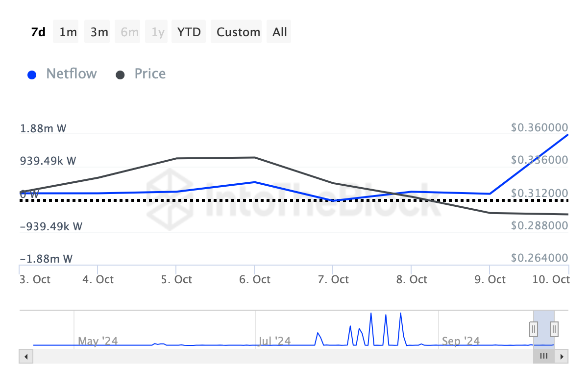Select the YTD range

tap(189, 32)
